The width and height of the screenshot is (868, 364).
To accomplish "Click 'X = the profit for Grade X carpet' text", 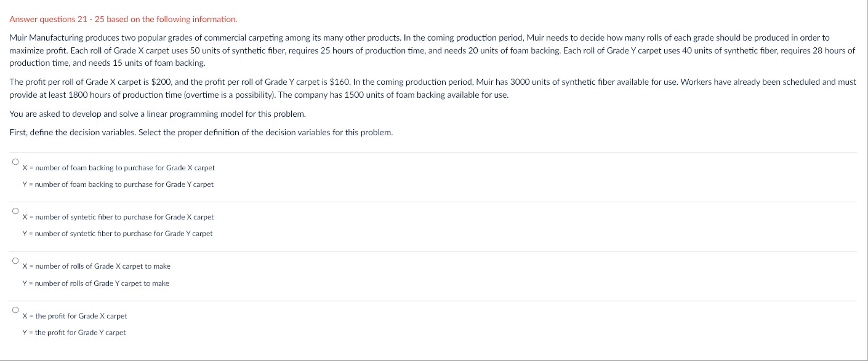I will click(x=74, y=316).
